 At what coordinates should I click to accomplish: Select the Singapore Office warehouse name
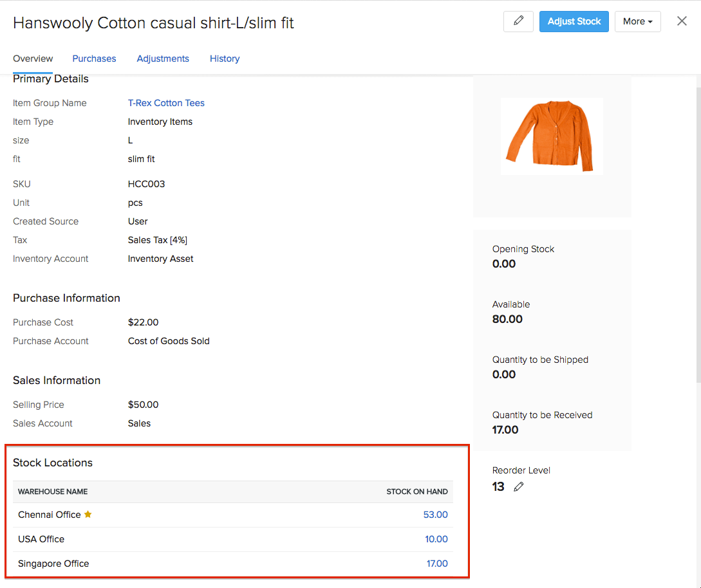click(53, 564)
